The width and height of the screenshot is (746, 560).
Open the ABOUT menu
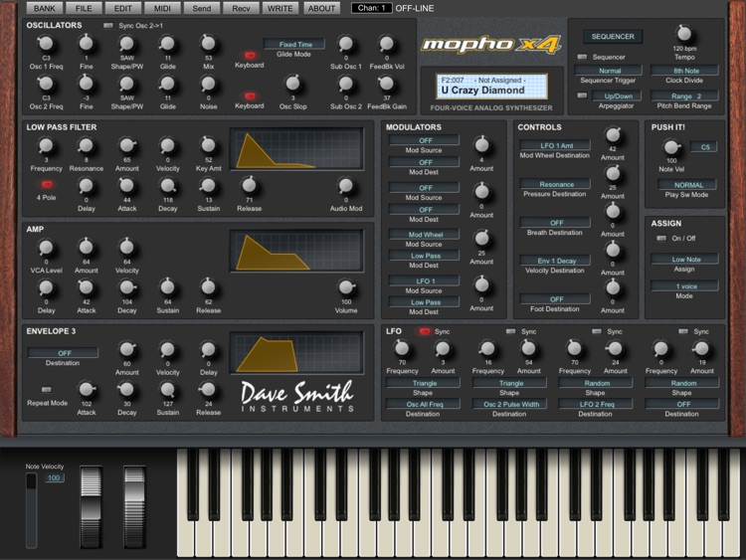click(x=321, y=8)
